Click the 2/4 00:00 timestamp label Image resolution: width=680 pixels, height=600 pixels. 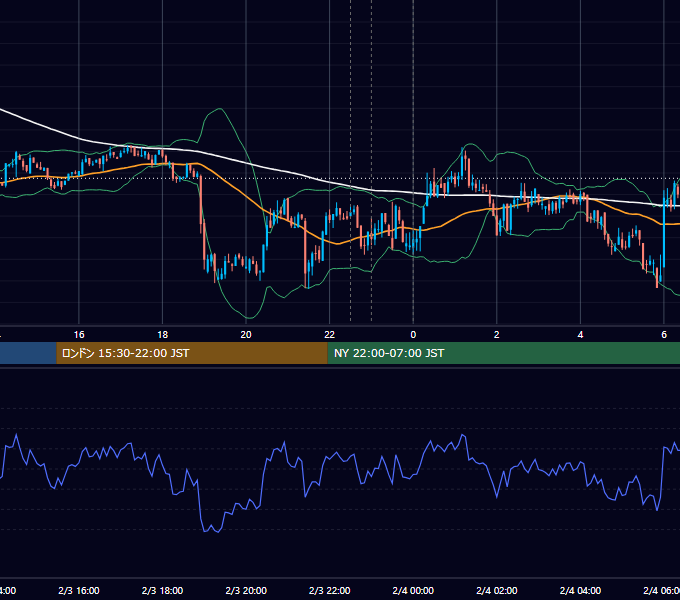point(413,590)
